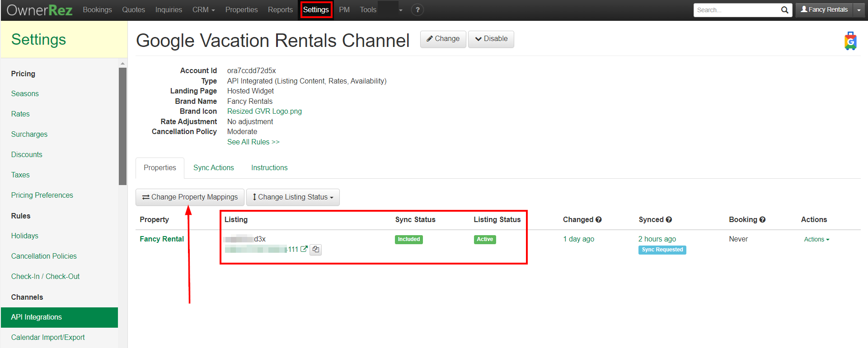Open the Fancy Rentals account button

[824, 10]
